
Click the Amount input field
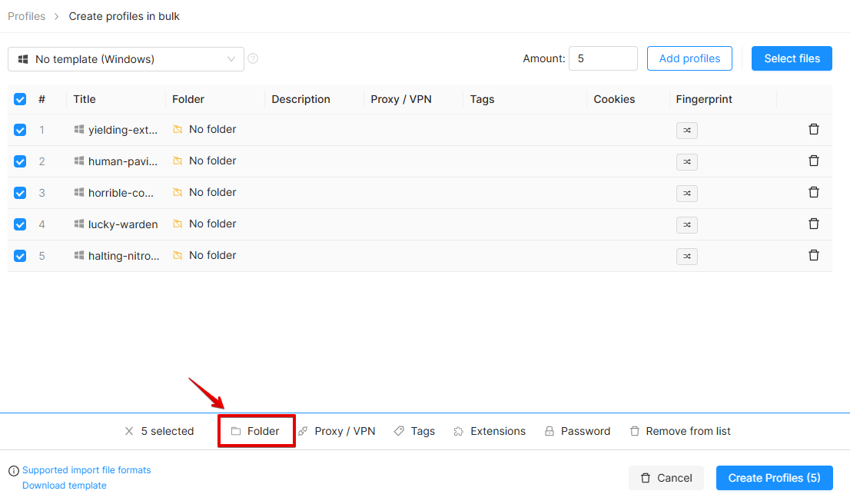click(603, 58)
